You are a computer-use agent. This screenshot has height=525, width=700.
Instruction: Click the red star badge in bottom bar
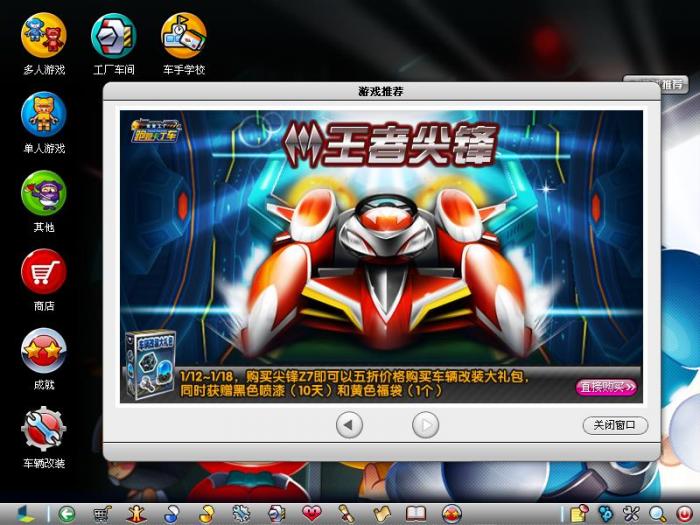(x=452, y=514)
